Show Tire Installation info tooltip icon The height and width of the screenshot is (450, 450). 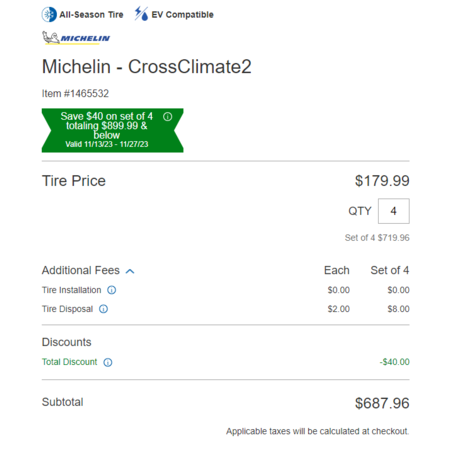(x=112, y=290)
